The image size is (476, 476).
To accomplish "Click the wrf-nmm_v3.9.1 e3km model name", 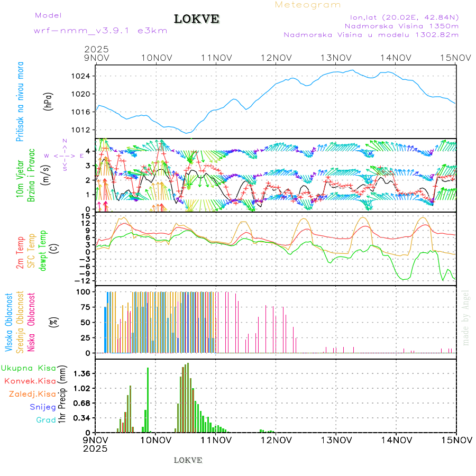I will (100, 30).
